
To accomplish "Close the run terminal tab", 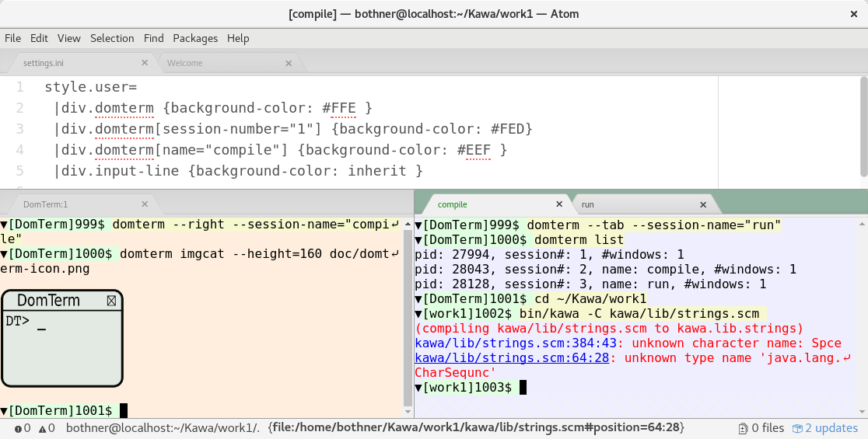I will click(703, 204).
